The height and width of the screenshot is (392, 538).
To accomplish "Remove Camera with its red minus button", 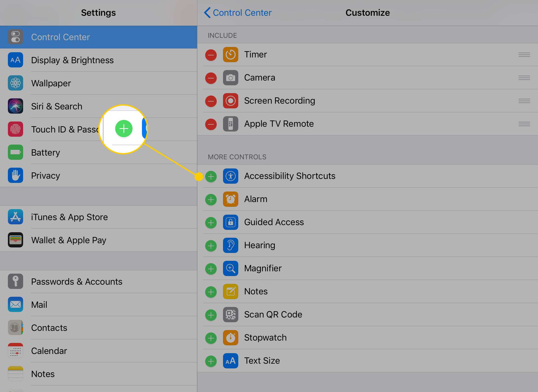I will click(x=211, y=78).
